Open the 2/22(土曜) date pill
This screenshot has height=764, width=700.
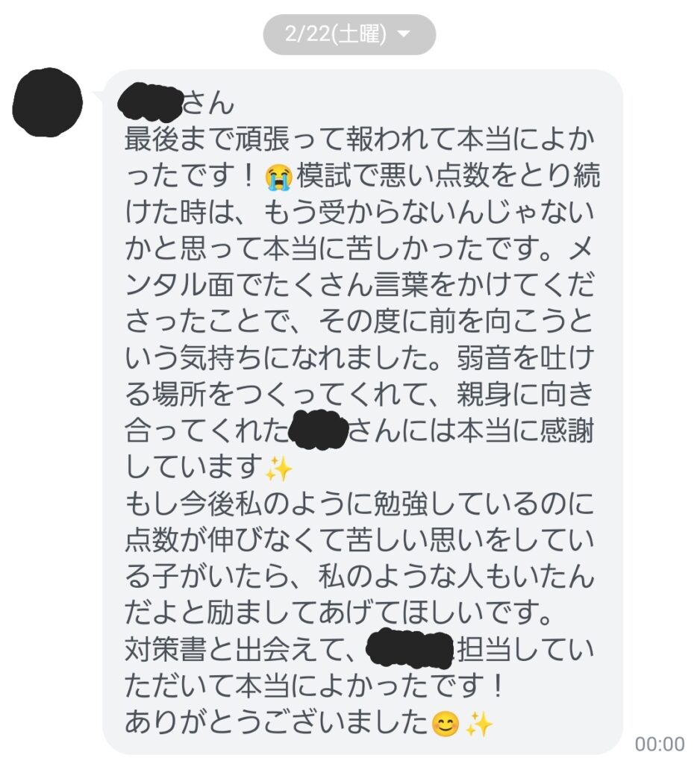pyautogui.click(x=349, y=34)
